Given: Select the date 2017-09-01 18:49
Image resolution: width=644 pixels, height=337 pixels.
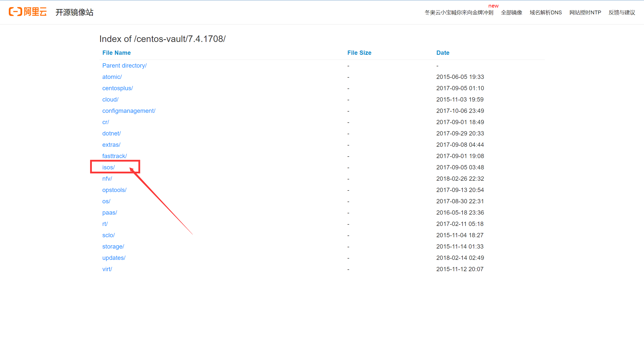Looking at the screenshot, I should (460, 122).
